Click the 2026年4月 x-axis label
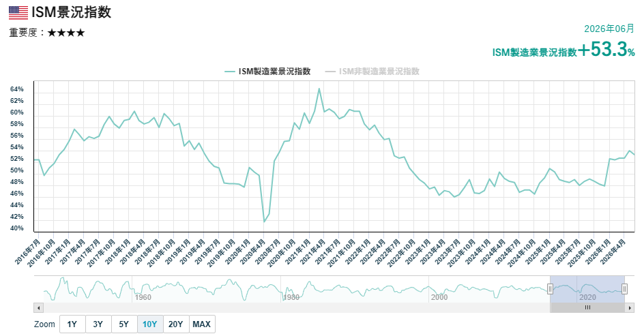 pyautogui.click(x=613, y=251)
